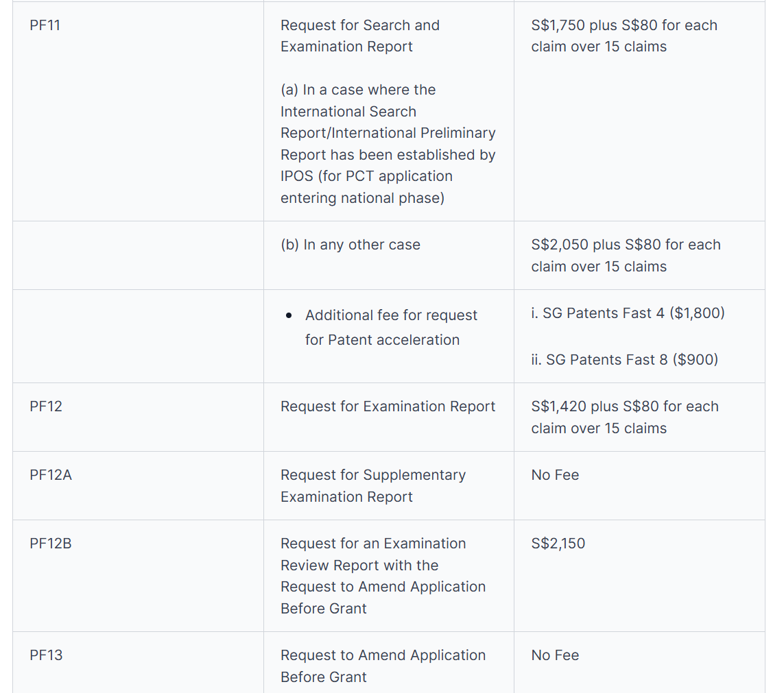Select the 'Request for Search and Examination Report' text
Screen dimensions: 784x693
pos(359,36)
